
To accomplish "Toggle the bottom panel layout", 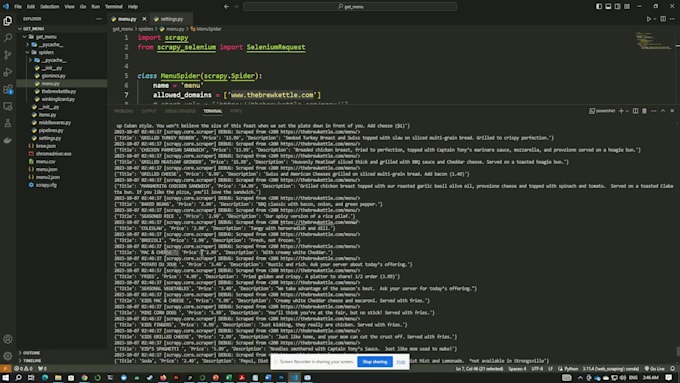I will [608, 7].
